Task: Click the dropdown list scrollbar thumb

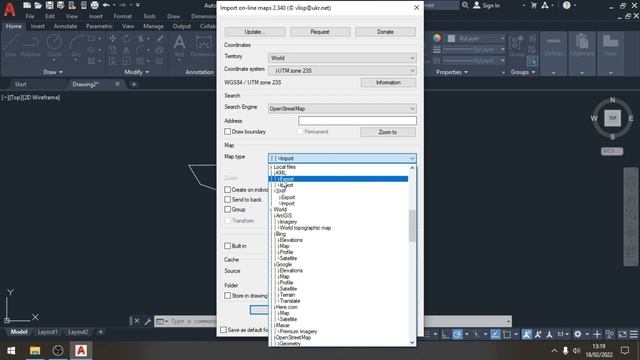Action: point(412,225)
